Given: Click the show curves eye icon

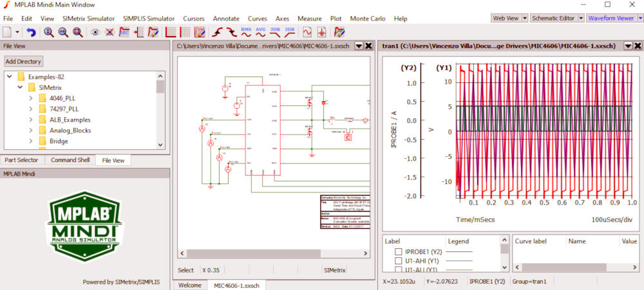Looking at the screenshot, I should click(x=95, y=32).
